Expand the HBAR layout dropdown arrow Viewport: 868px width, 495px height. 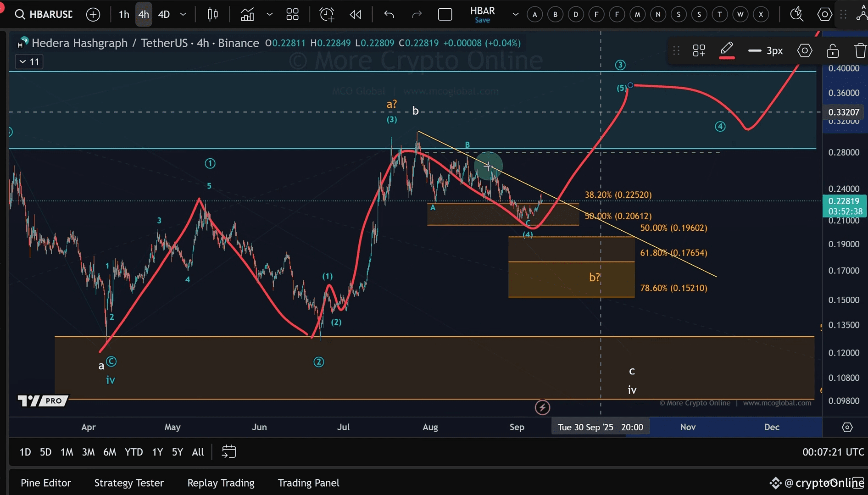click(516, 14)
